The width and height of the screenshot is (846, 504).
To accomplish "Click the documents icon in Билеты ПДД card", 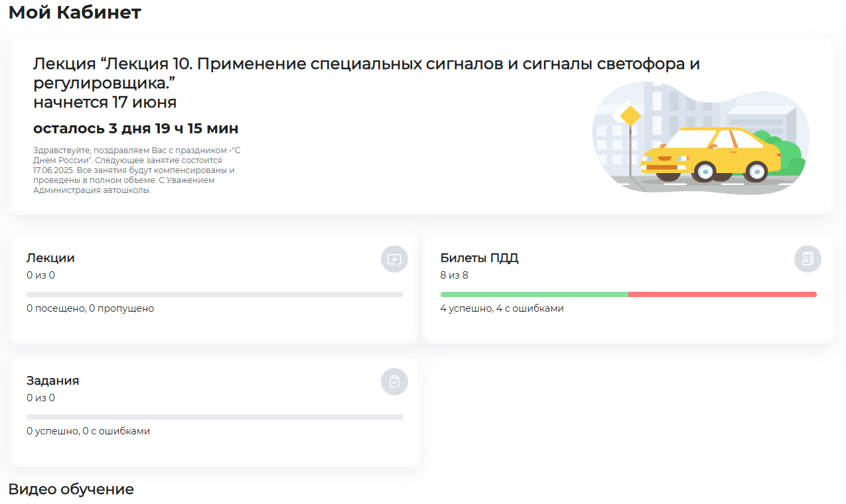I will tap(808, 259).
